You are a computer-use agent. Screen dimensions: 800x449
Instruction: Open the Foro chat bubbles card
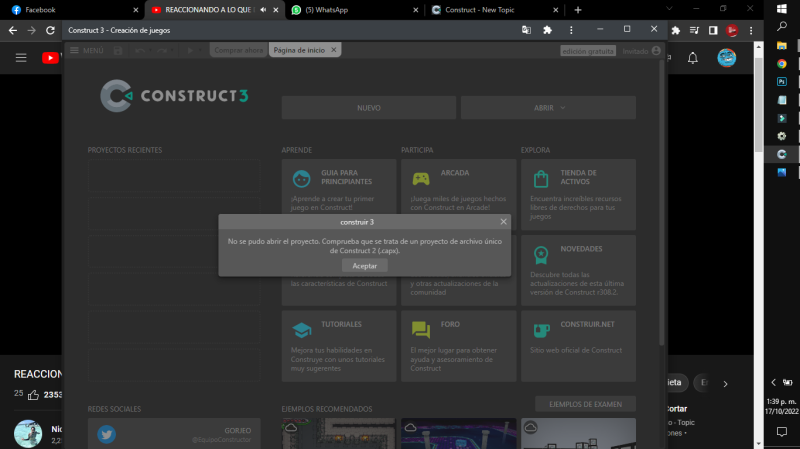[458, 346]
